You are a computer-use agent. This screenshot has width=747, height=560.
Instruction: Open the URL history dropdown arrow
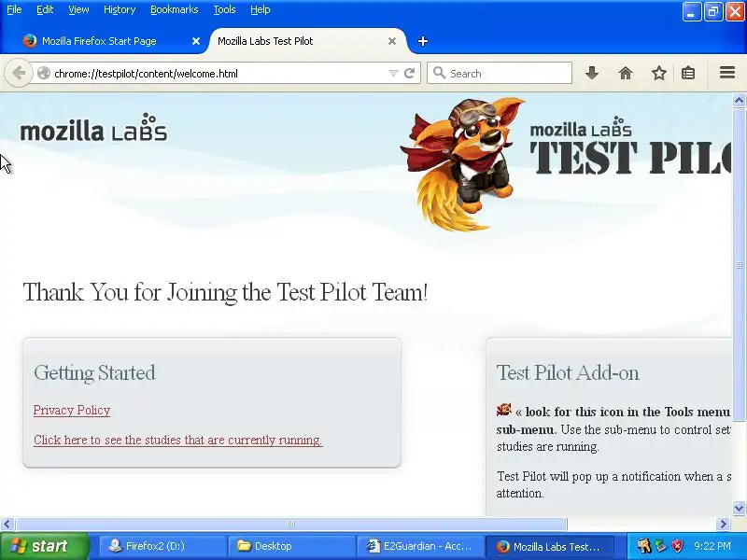[x=393, y=74]
